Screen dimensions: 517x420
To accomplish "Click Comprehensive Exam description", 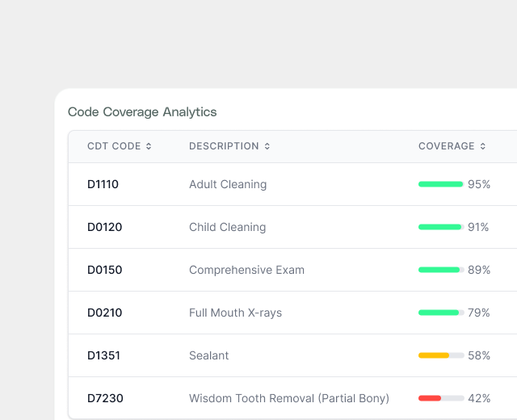I will [246, 270].
